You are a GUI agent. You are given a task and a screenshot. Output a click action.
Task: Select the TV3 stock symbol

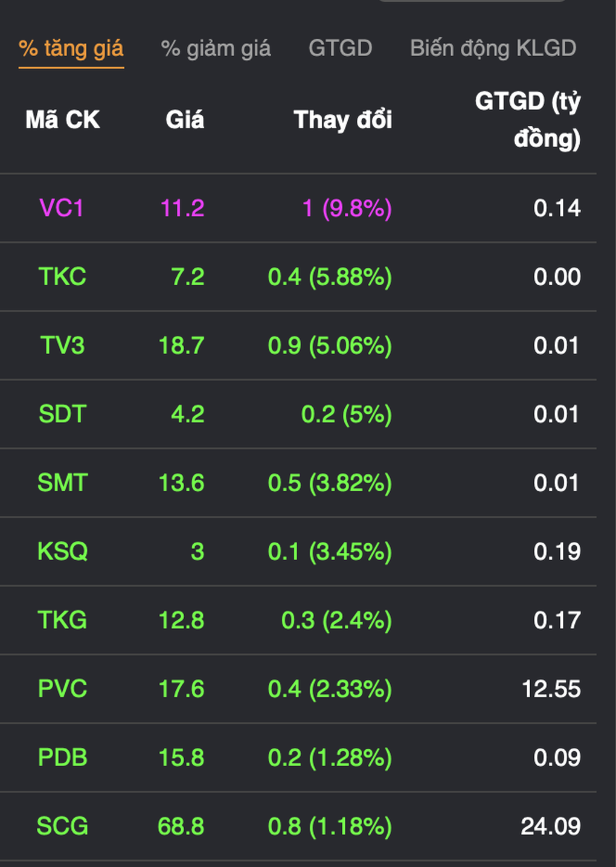(x=62, y=346)
